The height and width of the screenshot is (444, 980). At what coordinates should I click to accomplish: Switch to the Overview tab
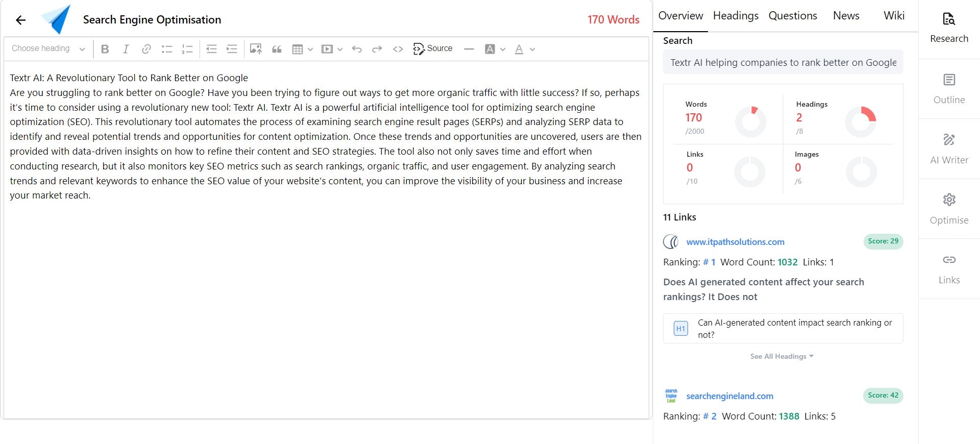point(680,16)
